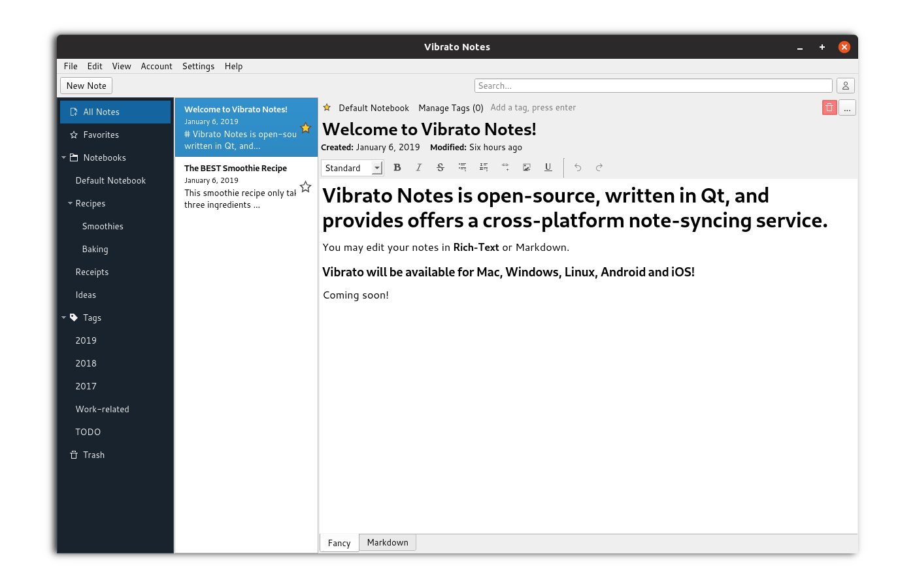Open the note options ellipsis menu

click(x=847, y=108)
